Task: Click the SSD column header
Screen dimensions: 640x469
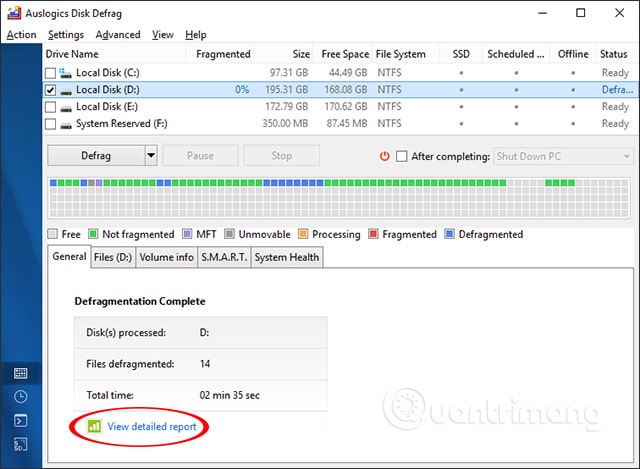Action: pos(461,54)
